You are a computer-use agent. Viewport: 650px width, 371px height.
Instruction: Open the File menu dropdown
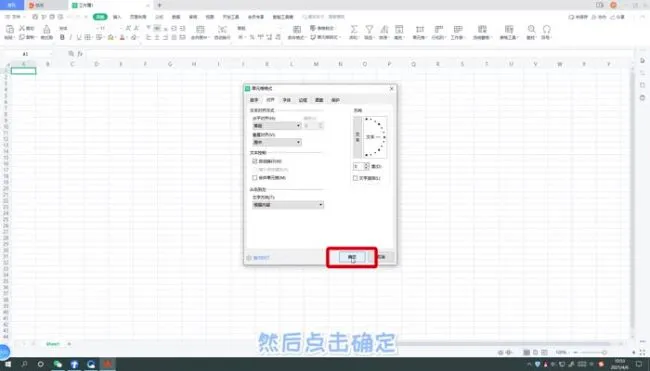(15, 17)
